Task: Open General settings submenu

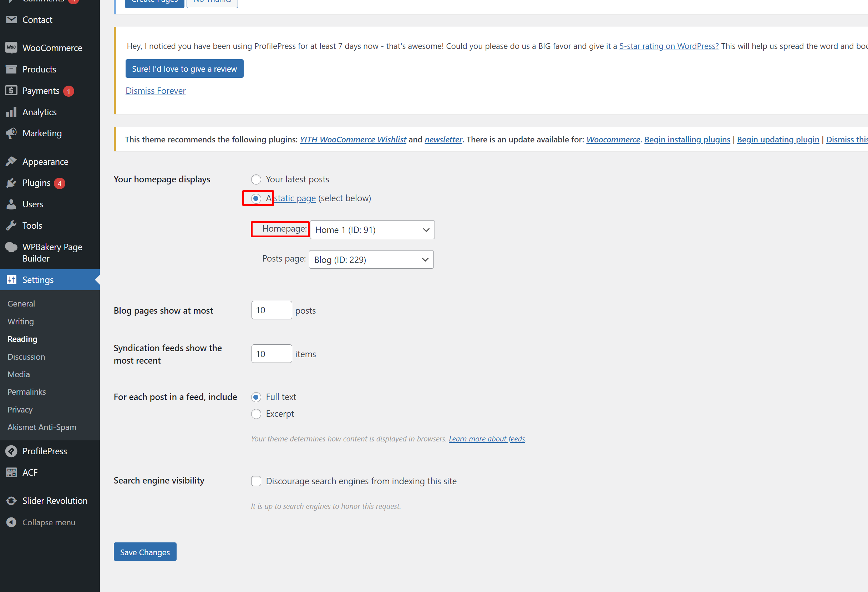Action: pos(21,304)
